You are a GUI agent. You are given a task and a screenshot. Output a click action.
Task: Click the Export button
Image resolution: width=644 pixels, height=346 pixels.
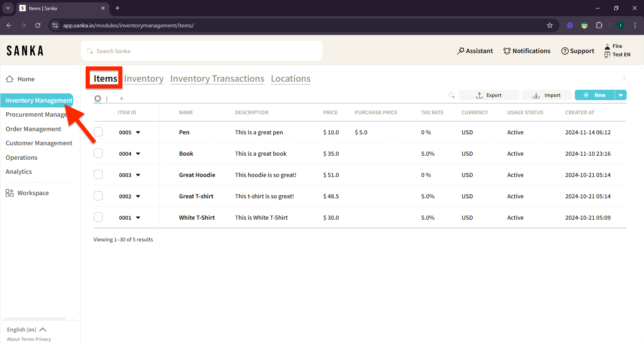489,95
